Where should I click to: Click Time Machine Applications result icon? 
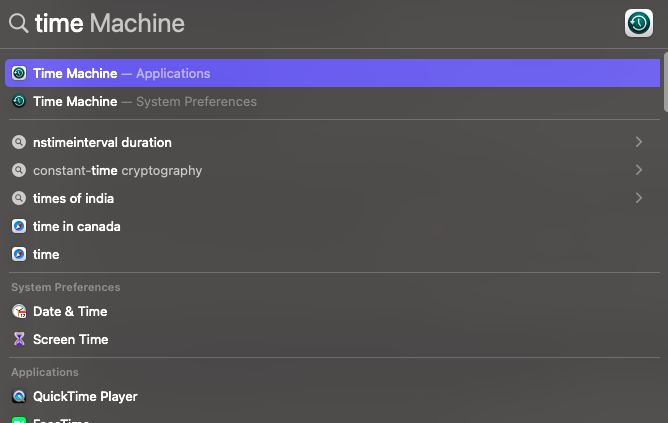coord(19,73)
